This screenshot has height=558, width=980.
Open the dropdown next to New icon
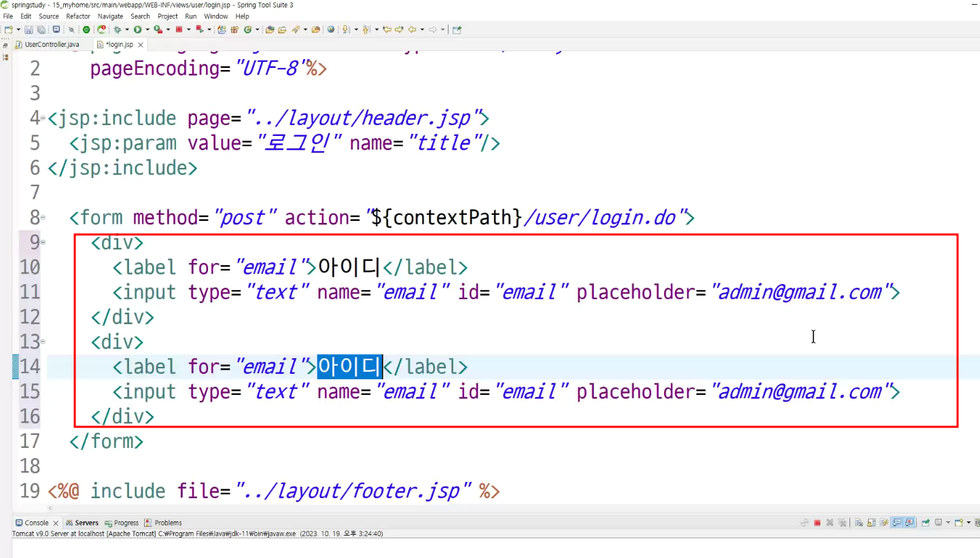coord(18,30)
